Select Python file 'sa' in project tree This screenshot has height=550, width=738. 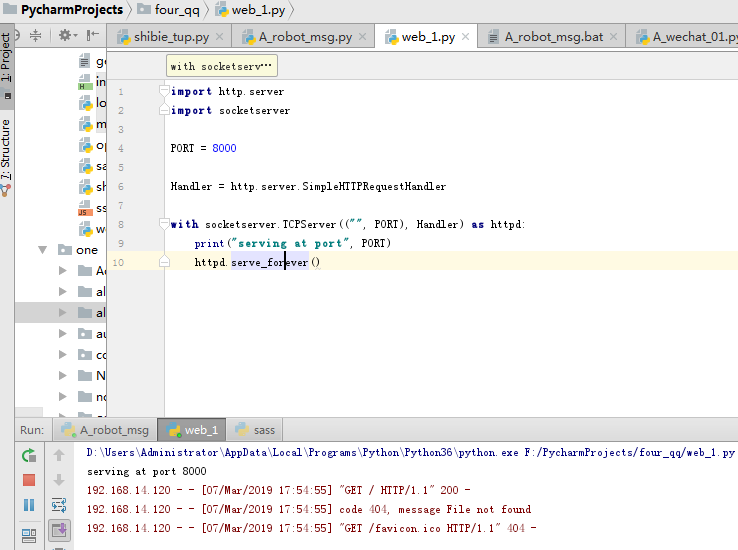pyautogui.click(x=92, y=166)
